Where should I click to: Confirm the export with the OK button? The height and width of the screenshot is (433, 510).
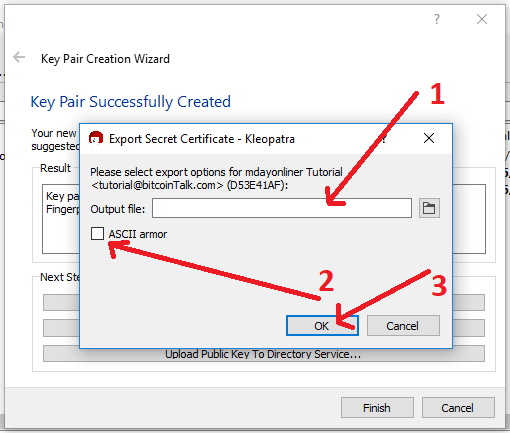pyautogui.click(x=322, y=326)
